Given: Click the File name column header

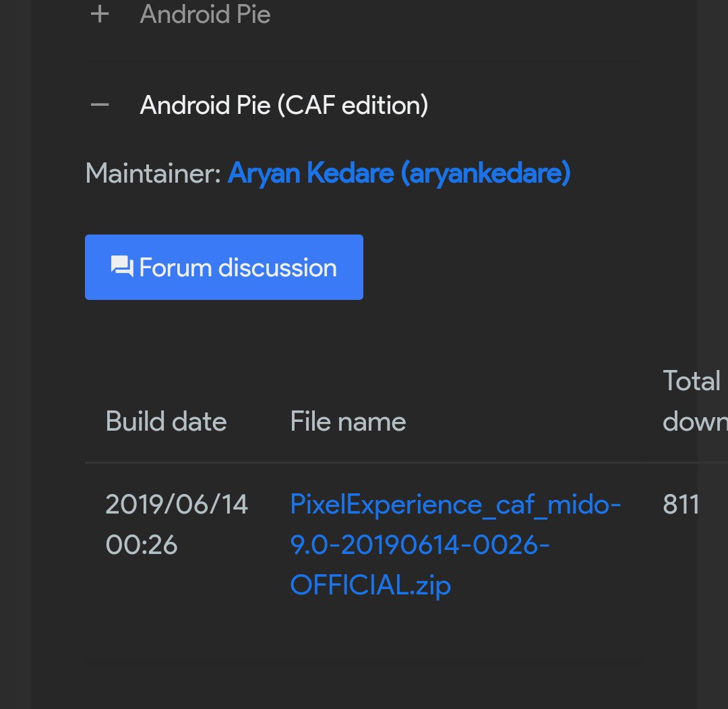Looking at the screenshot, I should 348,422.
